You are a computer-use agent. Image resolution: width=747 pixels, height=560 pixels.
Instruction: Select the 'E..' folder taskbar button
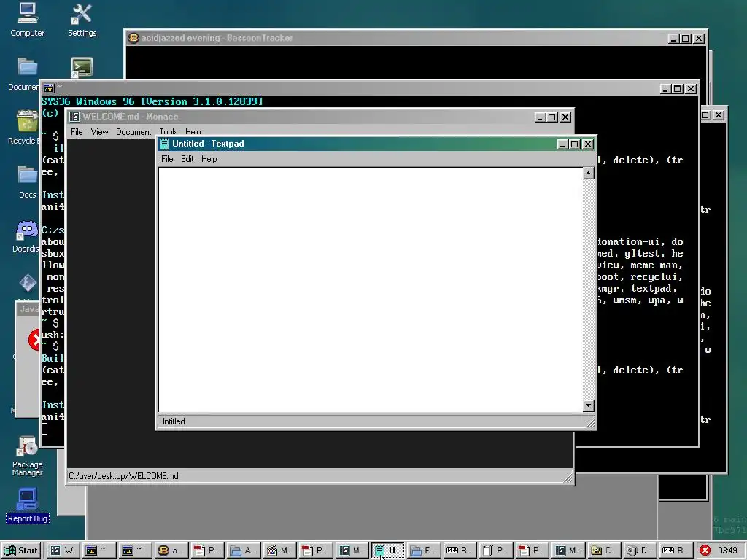pos(423,551)
